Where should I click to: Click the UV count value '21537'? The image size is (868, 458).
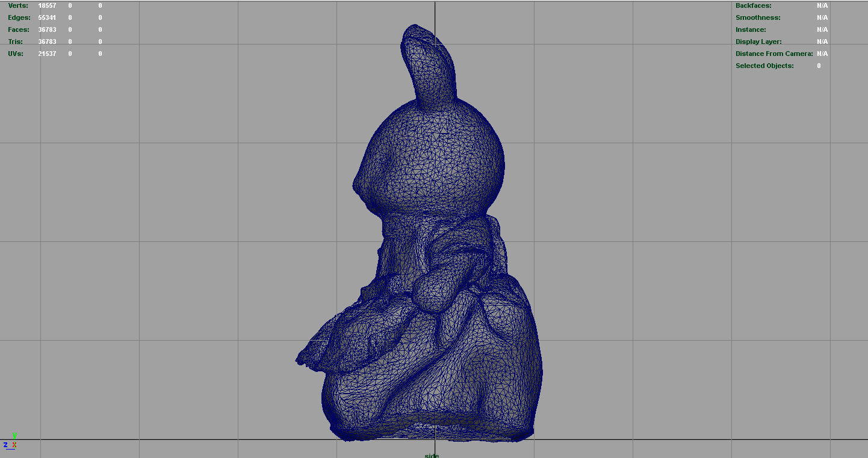pos(47,54)
